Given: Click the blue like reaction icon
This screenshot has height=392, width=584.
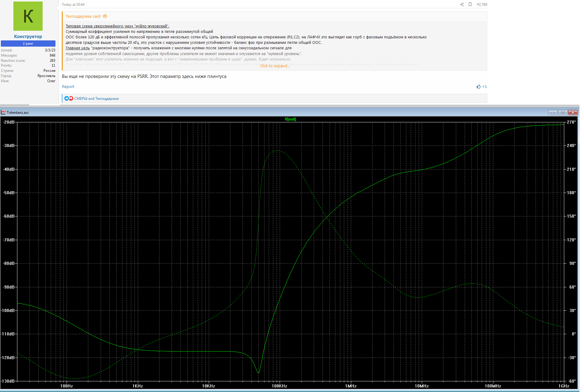Looking at the screenshot, I should (x=67, y=98).
